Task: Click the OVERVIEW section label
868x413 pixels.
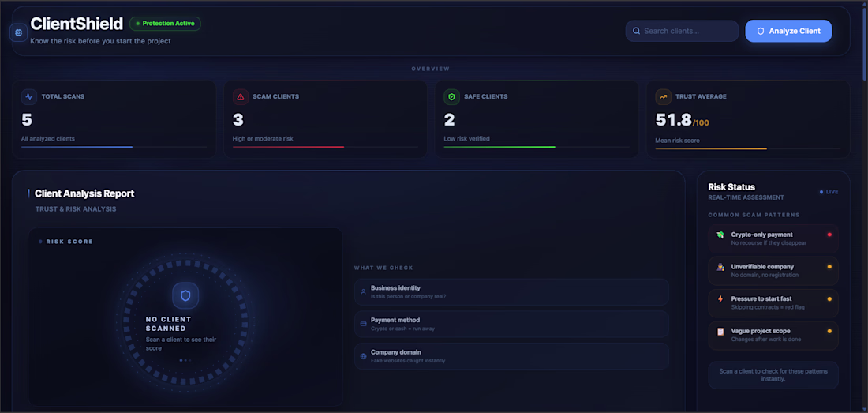Action: point(431,69)
